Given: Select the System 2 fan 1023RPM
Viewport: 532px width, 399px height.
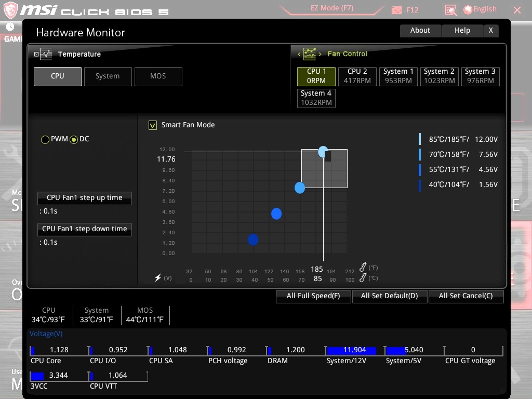Looking at the screenshot, I should click(x=440, y=76).
